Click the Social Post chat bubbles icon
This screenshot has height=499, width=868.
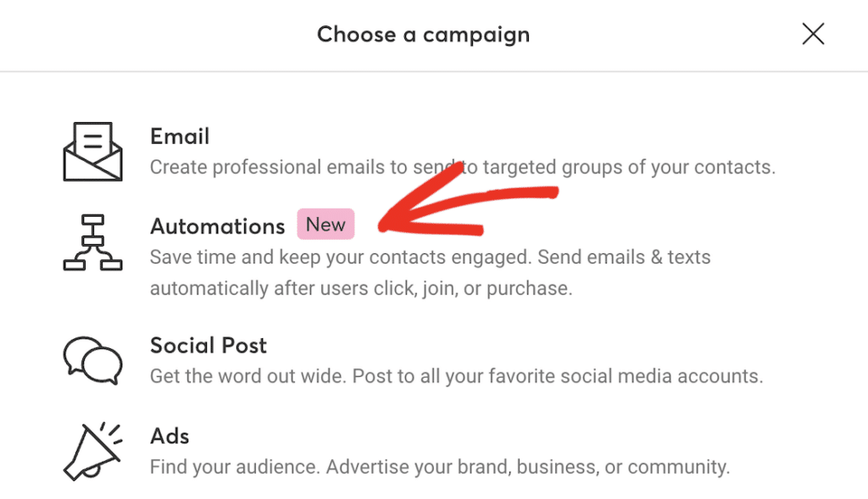point(92,360)
